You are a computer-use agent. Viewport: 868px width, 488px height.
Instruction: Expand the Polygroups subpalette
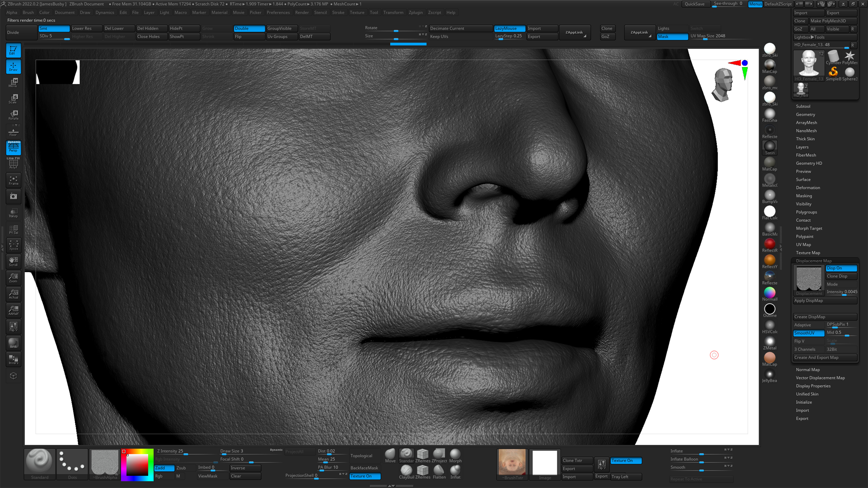(x=806, y=212)
